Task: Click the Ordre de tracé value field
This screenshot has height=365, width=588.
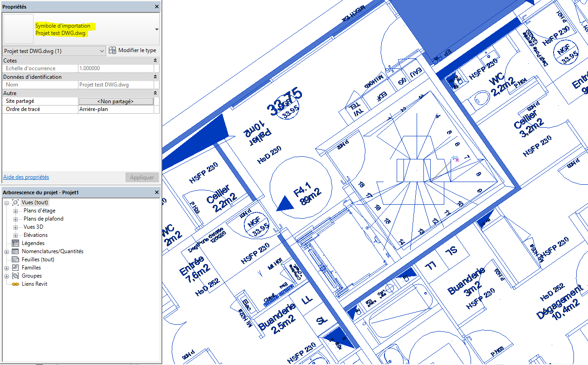Action: point(116,110)
